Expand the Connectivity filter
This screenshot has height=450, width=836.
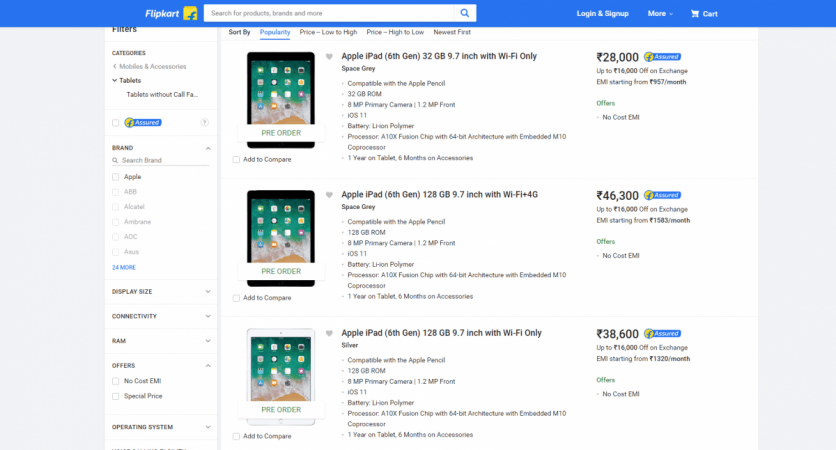point(208,316)
